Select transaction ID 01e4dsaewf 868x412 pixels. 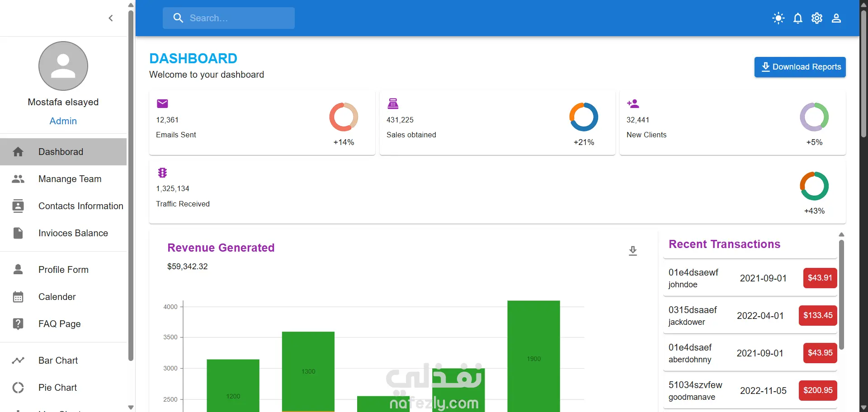point(693,272)
